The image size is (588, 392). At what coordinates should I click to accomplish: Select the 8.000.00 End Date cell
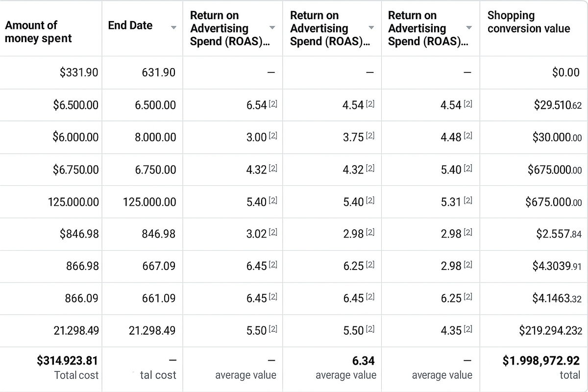(x=155, y=137)
